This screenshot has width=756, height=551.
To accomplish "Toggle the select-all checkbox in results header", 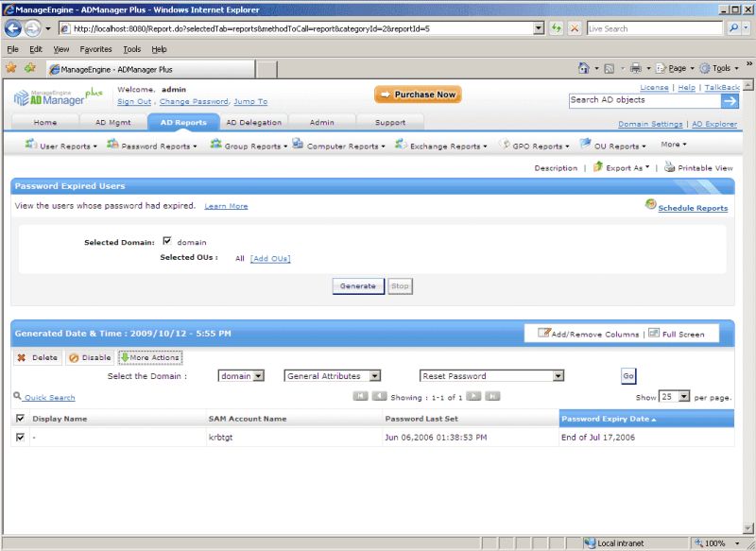I will coord(21,418).
